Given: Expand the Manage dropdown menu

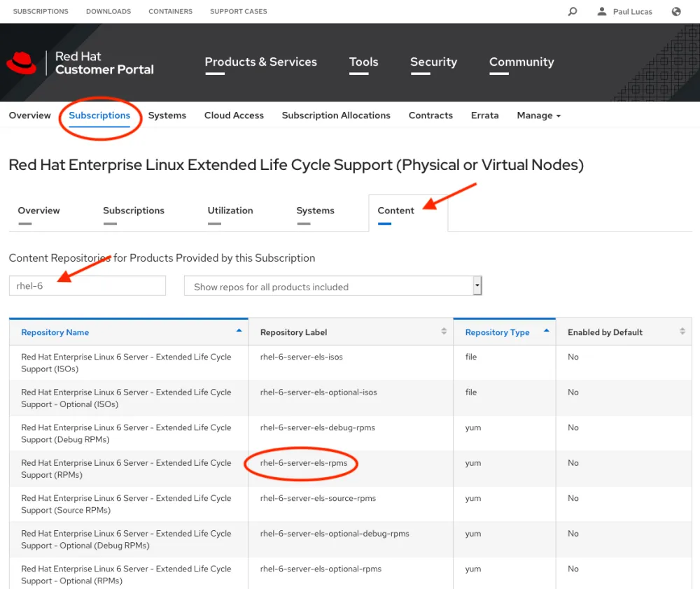Looking at the screenshot, I should coord(538,115).
